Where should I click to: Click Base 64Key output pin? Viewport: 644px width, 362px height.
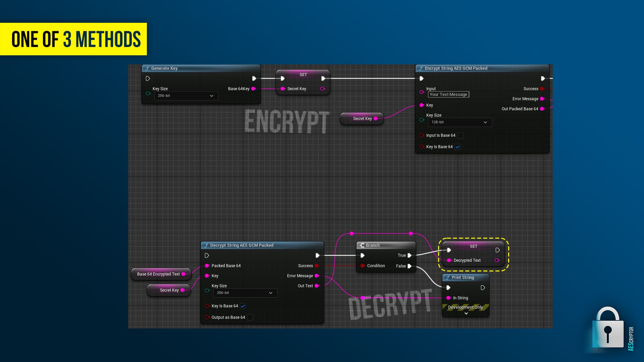[254, 89]
